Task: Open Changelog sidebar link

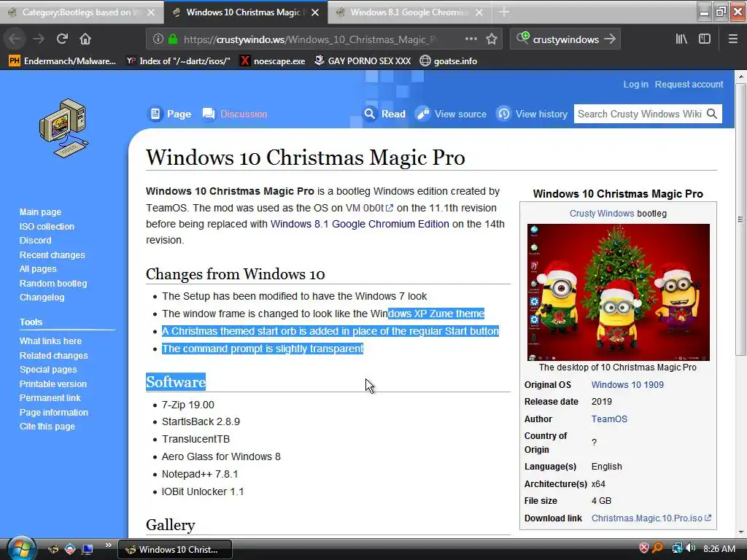Action: [x=42, y=297]
